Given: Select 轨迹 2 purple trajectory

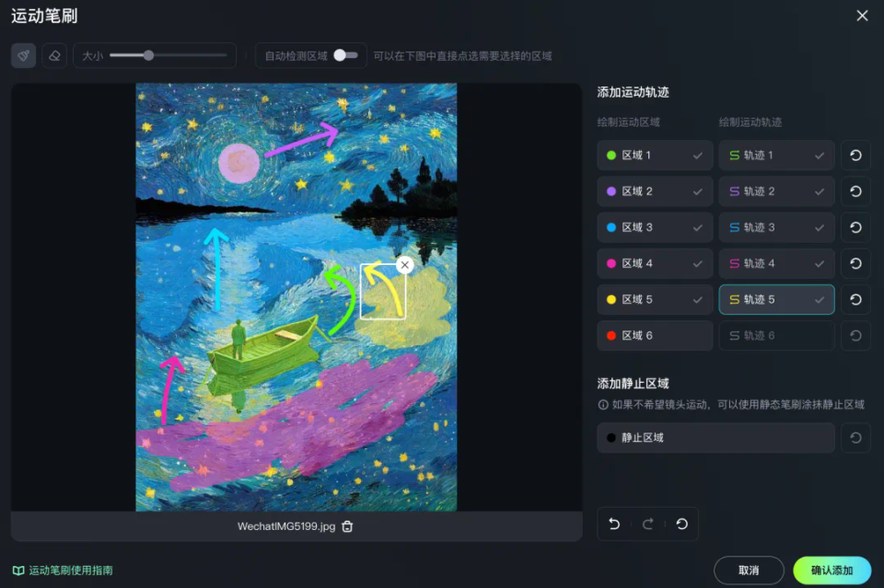Looking at the screenshot, I should tap(776, 191).
